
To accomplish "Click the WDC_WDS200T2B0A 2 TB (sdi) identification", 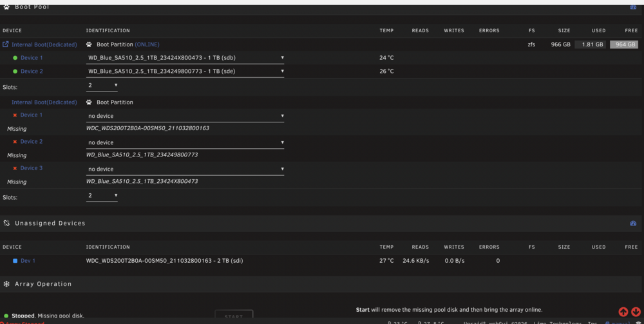I will (x=164, y=261).
